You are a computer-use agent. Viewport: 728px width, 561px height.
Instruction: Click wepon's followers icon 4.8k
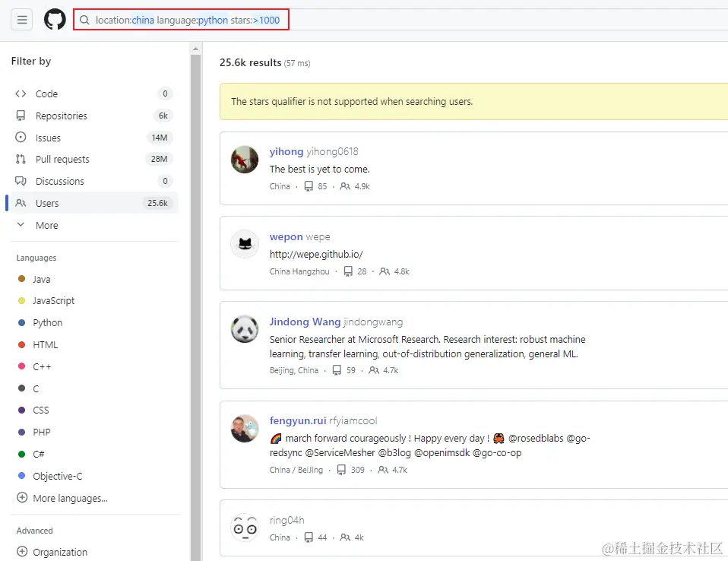click(x=385, y=271)
